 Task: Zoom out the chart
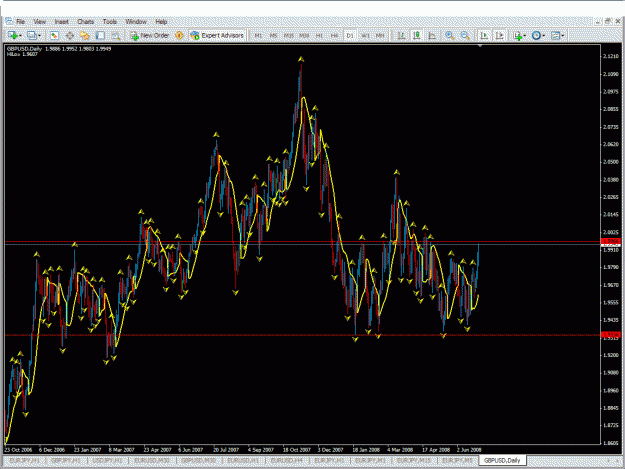[x=465, y=35]
